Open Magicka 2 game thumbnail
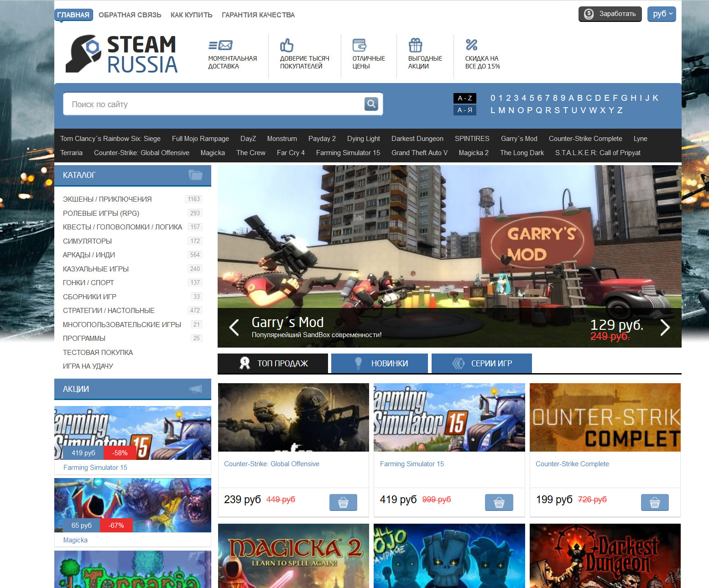This screenshot has width=709, height=588. click(x=293, y=556)
